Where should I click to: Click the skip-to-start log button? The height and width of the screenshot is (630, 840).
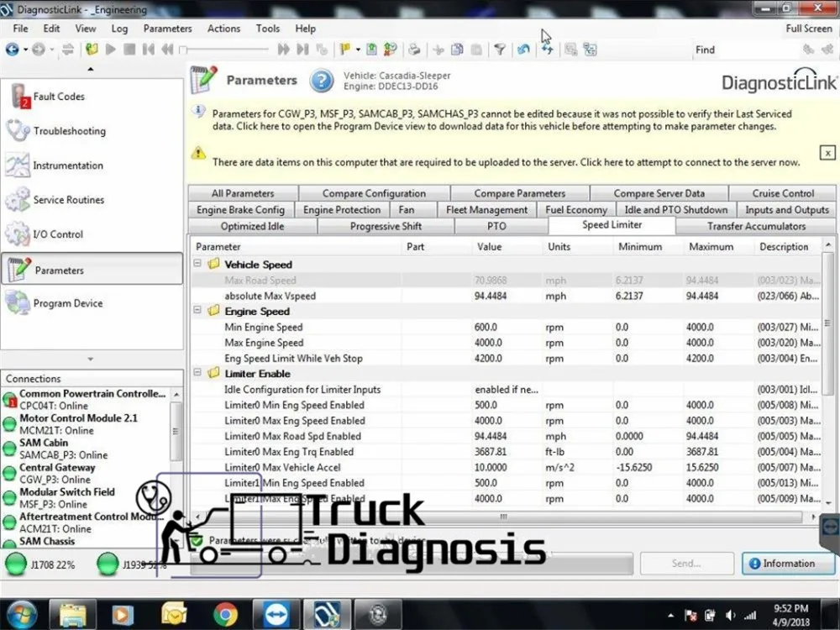point(149,50)
